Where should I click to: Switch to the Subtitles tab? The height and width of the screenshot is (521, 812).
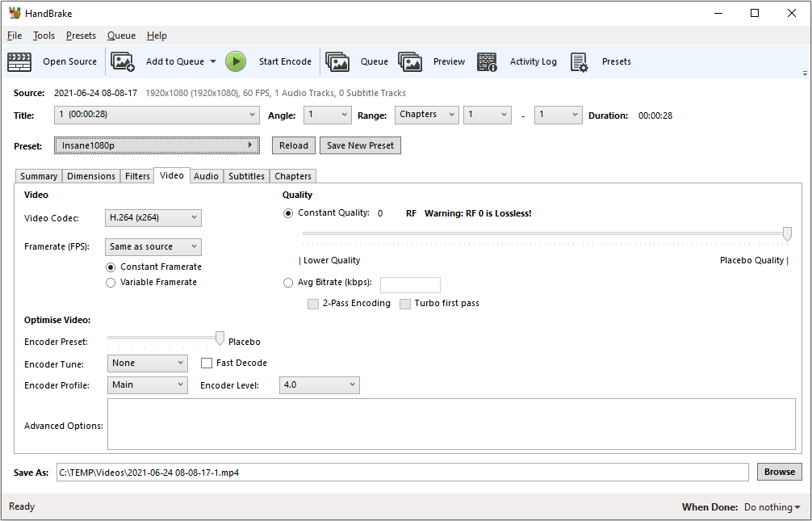[246, 176]
